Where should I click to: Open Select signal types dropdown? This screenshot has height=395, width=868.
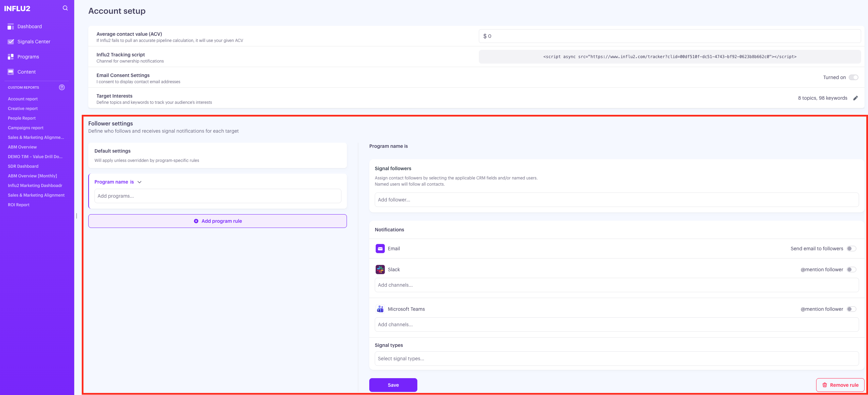coord(617,359)
